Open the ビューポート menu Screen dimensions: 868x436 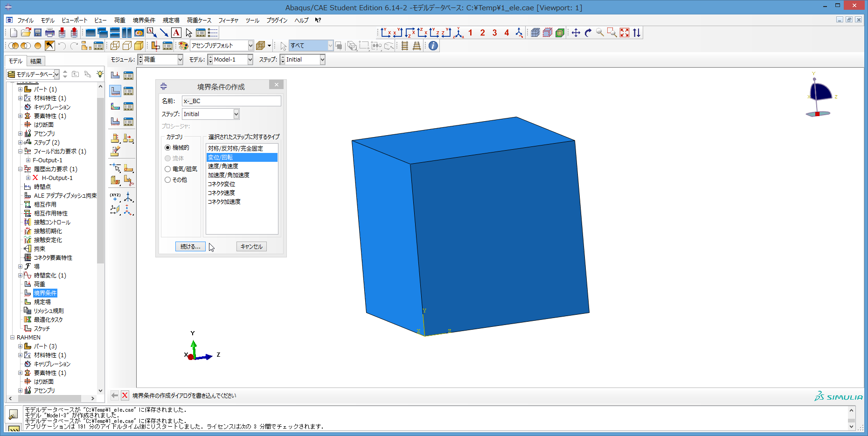(74, 20)
